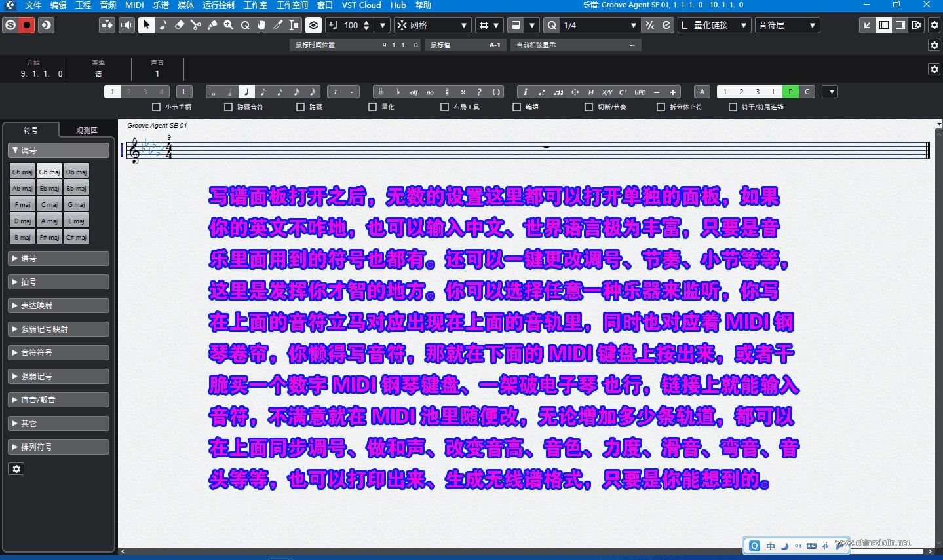Click the insert velocity 100 field
The image size is (943, 560).
(x=351, y=25)
